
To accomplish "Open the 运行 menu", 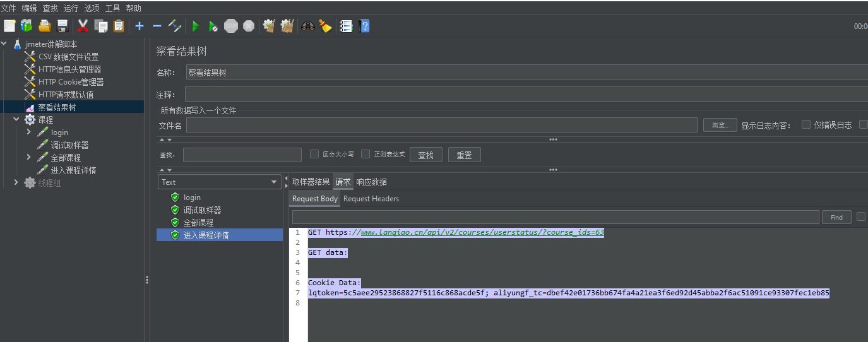I will [71, 8].
